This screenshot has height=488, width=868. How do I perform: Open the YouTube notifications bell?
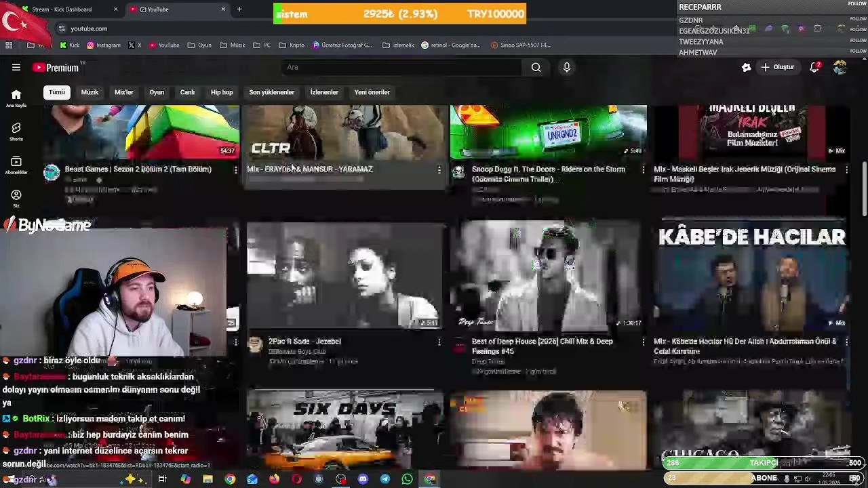point(814,67)
